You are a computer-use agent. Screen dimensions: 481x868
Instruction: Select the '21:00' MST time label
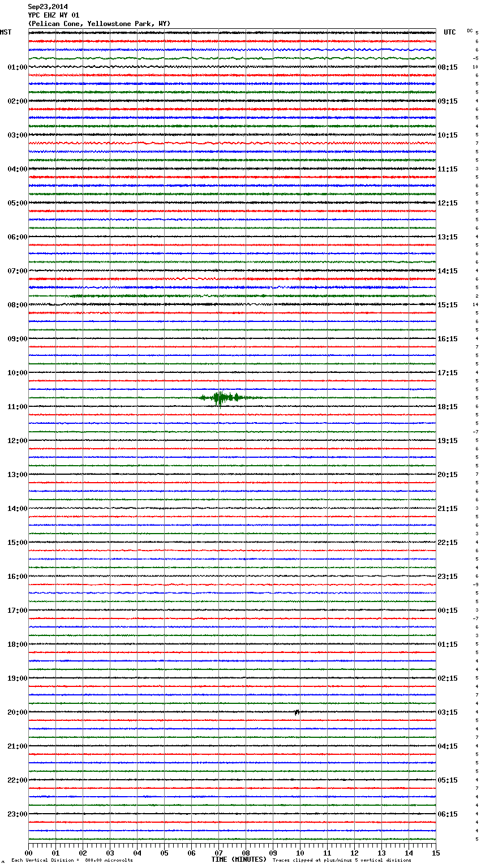pos(18,746)
